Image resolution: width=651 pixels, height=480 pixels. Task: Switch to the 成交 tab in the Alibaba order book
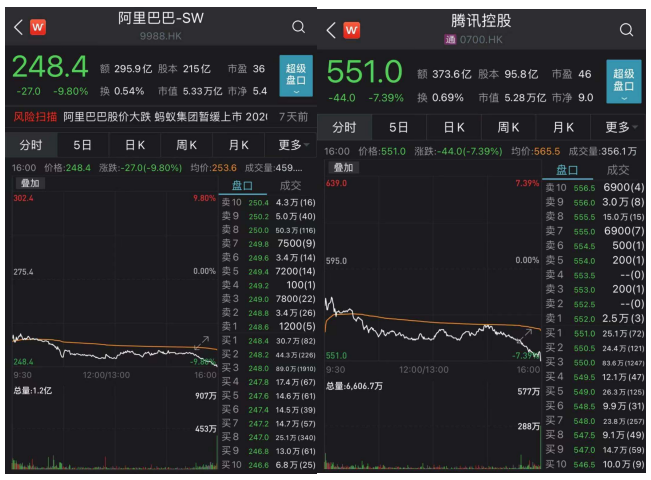(x=290, y=186)
